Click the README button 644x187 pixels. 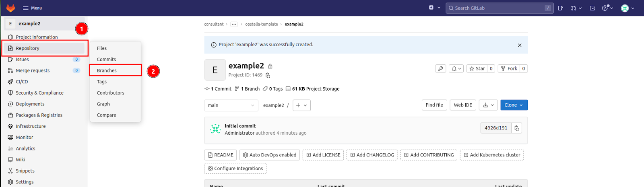(221, 155)
